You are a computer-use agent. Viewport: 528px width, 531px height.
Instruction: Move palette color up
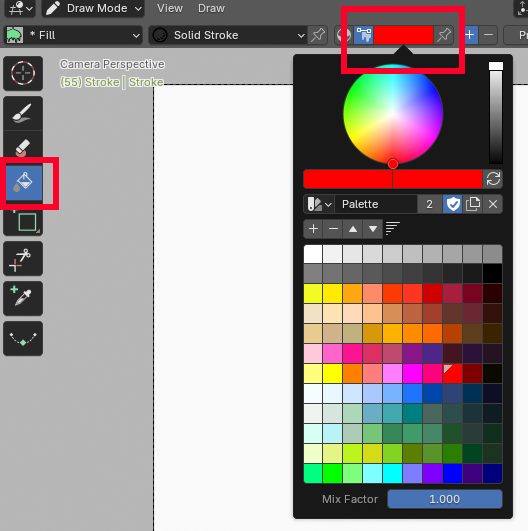[x=353, y=229]
